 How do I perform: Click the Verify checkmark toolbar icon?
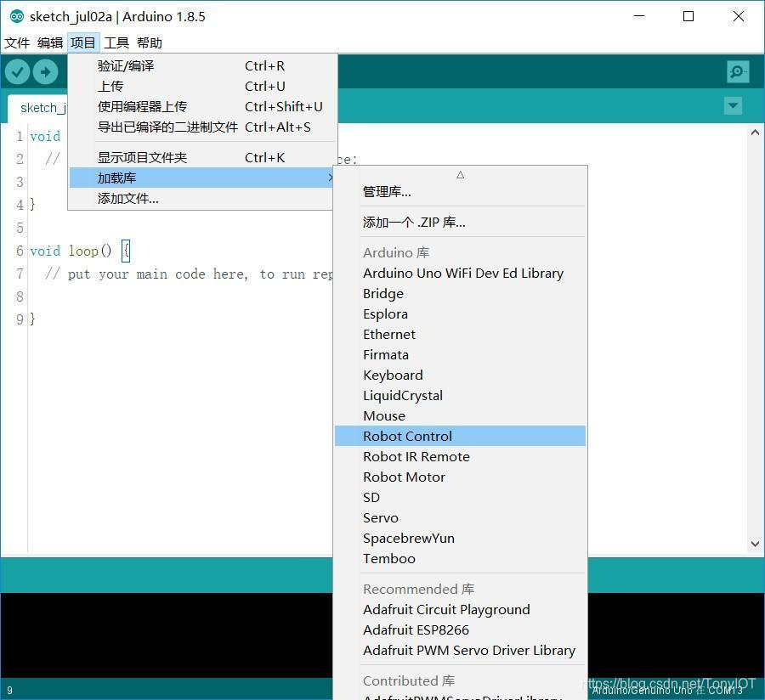coord(17,72)
